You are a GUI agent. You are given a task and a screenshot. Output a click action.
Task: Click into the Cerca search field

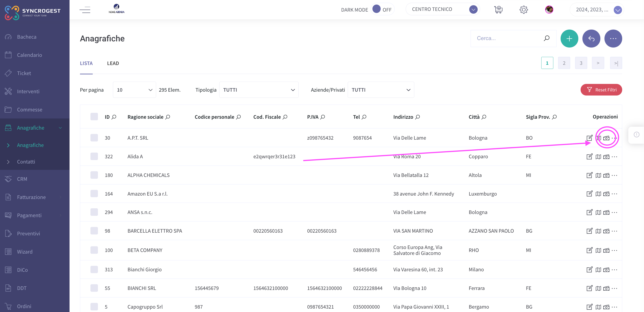(507, 38)
